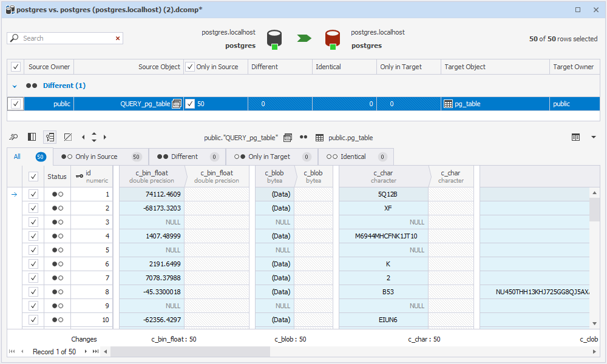Collapse the Different (1) group

15,86
